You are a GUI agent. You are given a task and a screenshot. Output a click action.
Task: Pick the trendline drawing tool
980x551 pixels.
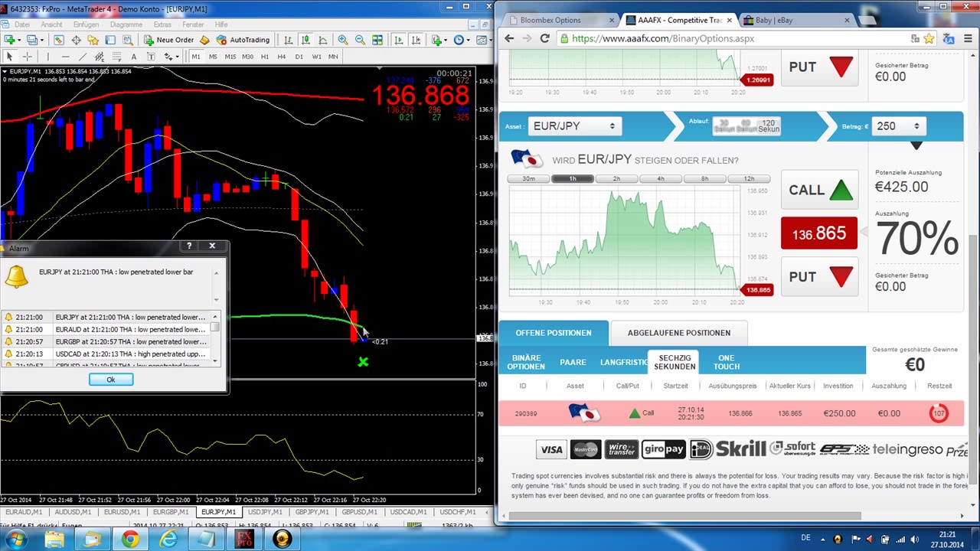[83, 57]
